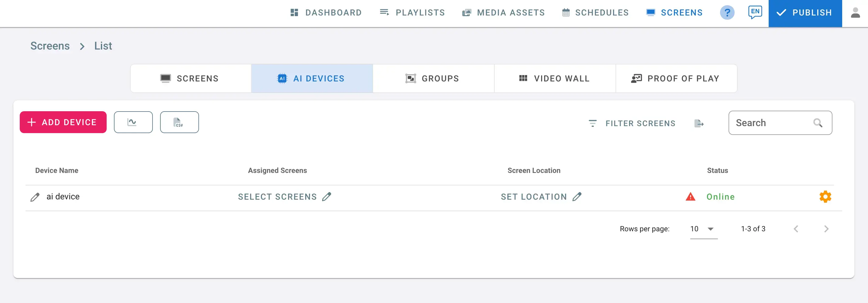The height and width of the screenshot is (303, 868).
Task: Open the Proof of Play tab
Action: point(676,78)
